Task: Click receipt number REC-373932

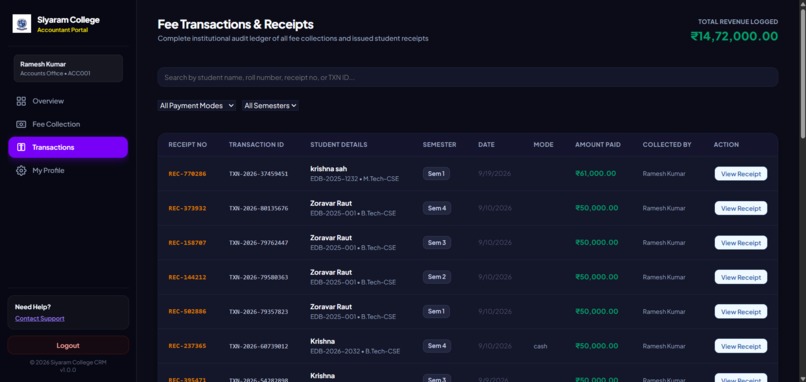Action: (187, 208)
